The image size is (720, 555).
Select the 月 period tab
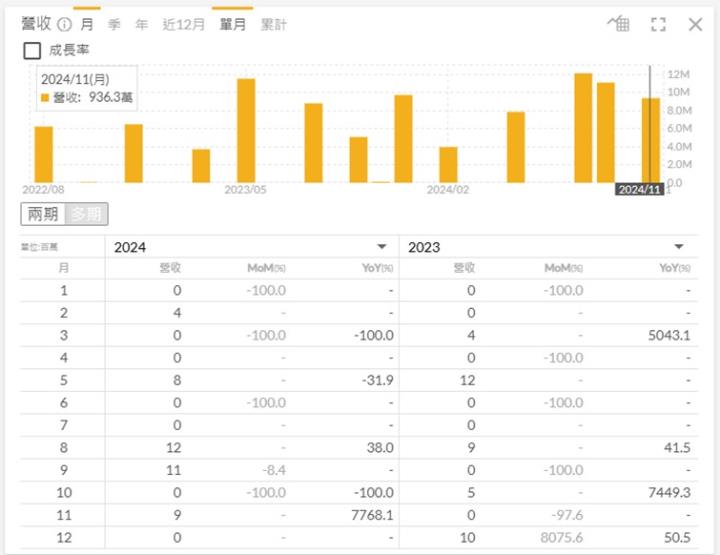pos(87,25)
